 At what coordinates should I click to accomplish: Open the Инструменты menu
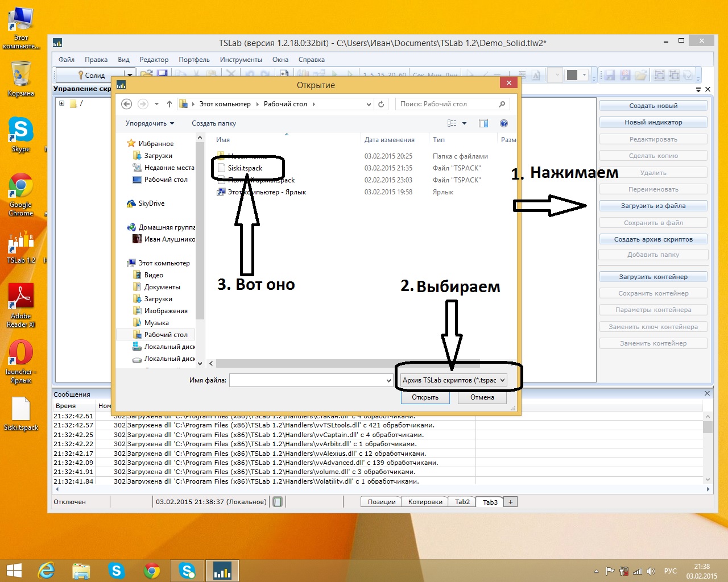click(241, 60)
